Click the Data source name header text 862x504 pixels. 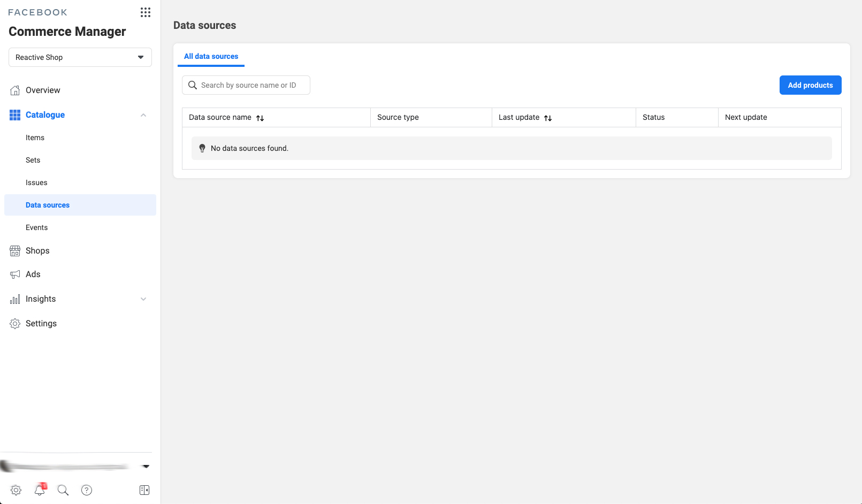click(220, 117)
